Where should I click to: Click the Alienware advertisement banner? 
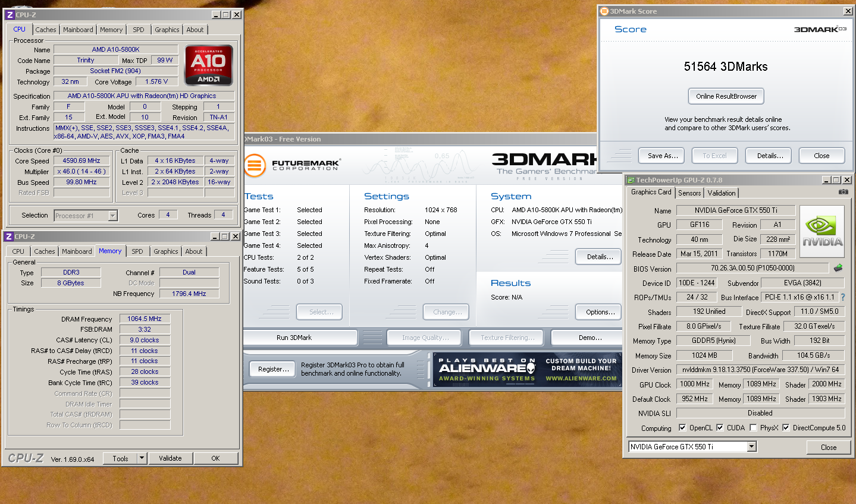coord(528,370)
